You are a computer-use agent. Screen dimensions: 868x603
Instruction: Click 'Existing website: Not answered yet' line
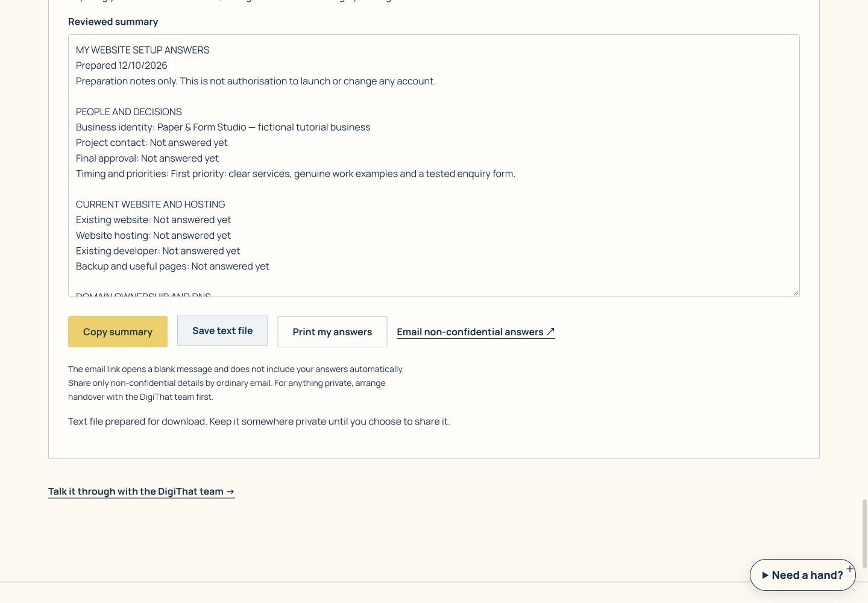(153, 219)
